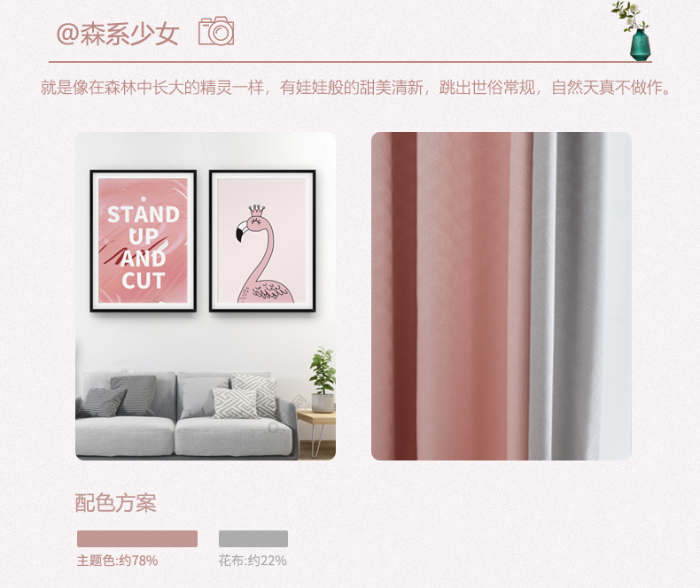Screen dimensions: 700x588
Task: Click the houndstooth pillow on left sofa seat
Action: pos(133,394)
